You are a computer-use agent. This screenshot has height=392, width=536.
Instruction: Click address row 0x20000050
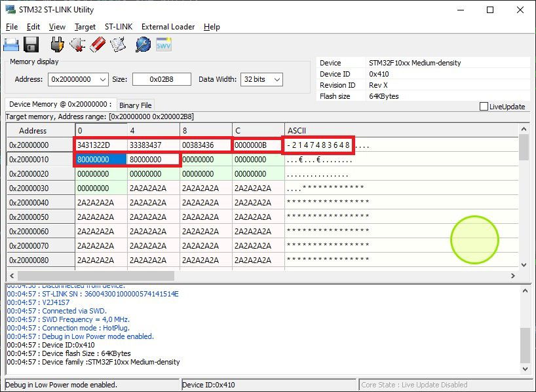pyautogui.click(x=41, y=217)
